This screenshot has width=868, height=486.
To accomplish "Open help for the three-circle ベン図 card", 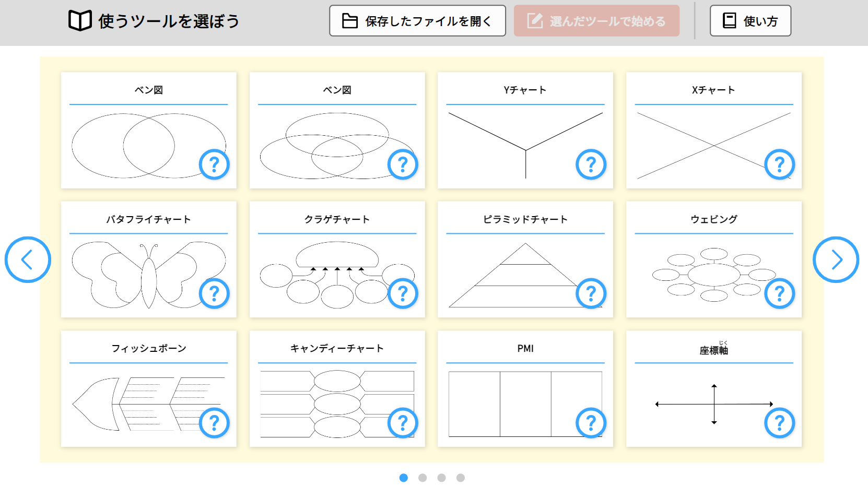I will click(403, 164).
